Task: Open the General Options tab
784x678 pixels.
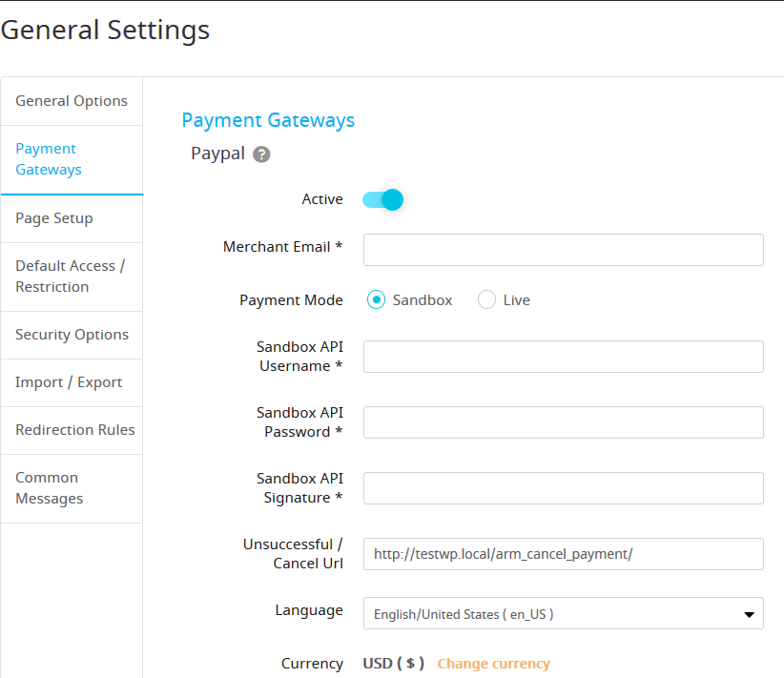Action: coord(72,101)
